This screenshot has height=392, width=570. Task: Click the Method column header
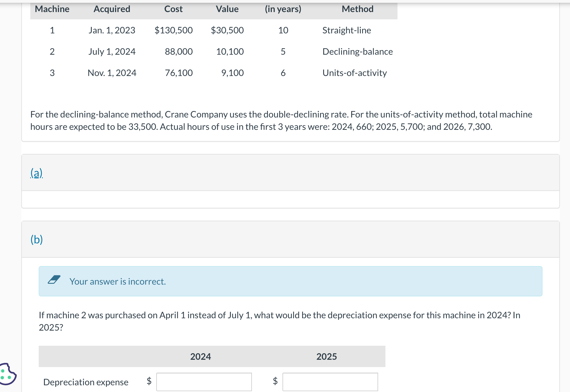(x=357, y=9)
